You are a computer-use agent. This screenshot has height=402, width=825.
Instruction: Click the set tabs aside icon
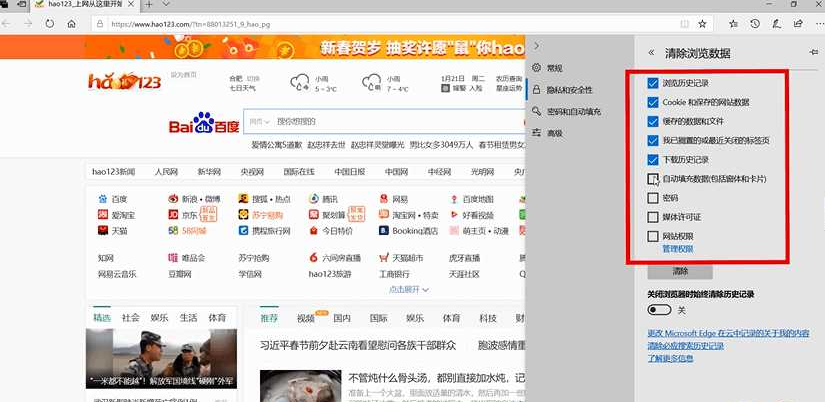coord(22,4)
